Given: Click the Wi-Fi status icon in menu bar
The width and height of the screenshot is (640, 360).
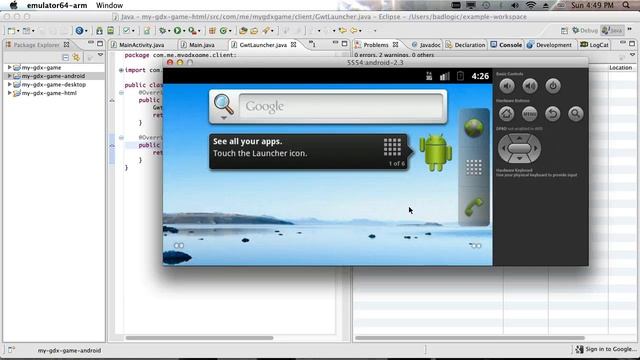Looking at the screenshot, I should click(x=531, y=5).
